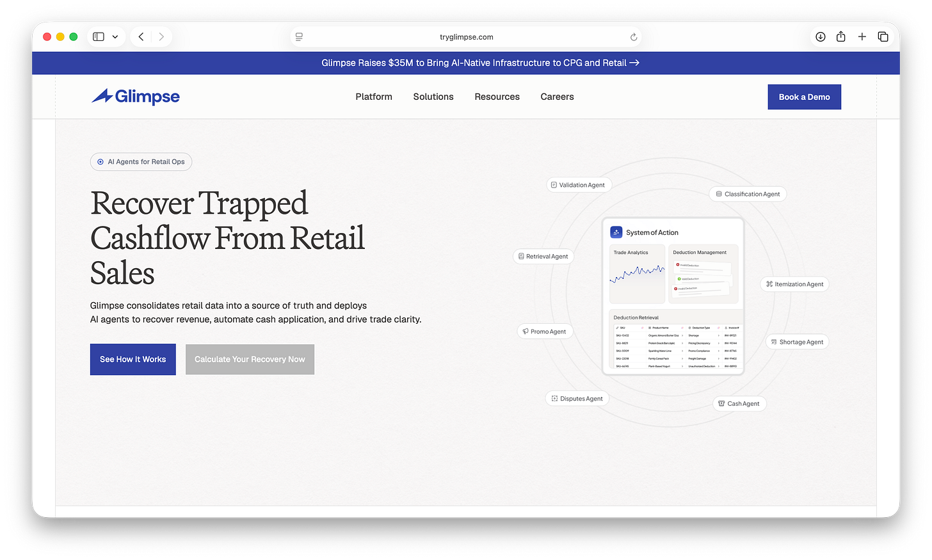Click the Disputes Agent icon
This screenshot has height=560, width=932.
554,399
